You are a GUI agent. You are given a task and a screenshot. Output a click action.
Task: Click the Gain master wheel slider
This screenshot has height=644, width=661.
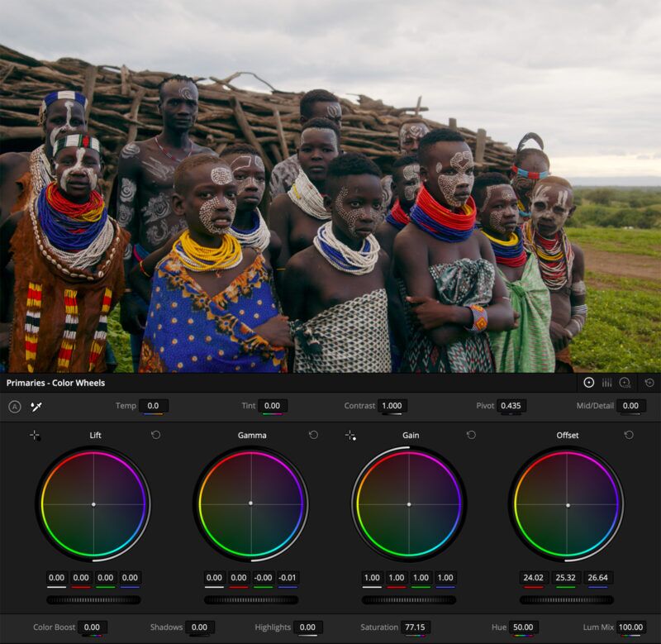click(409, 599)
